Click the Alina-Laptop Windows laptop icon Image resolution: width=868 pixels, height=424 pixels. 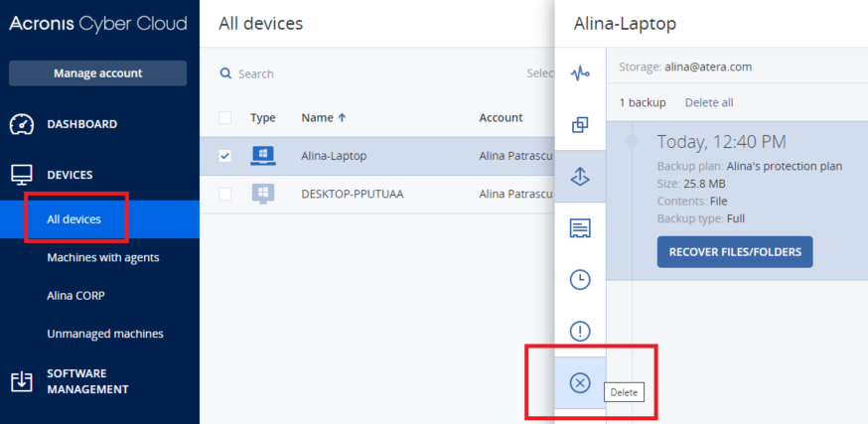coord(263,156)
